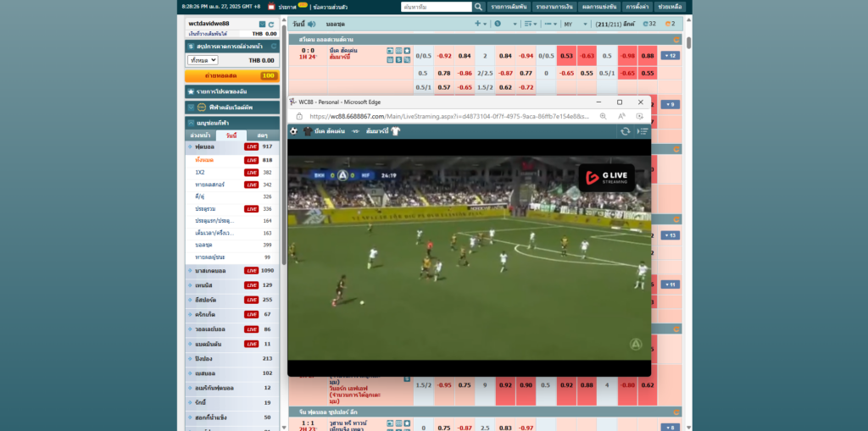Image resolution: width=868 pixels, height=431 pixels.
Task: Expand more markets button showing 13
Action: [670, 235]
